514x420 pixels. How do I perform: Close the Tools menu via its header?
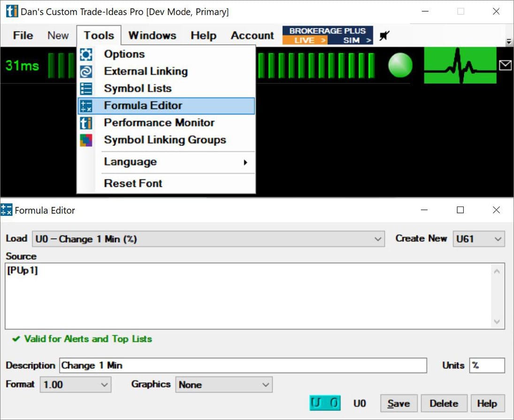point(99,35)
